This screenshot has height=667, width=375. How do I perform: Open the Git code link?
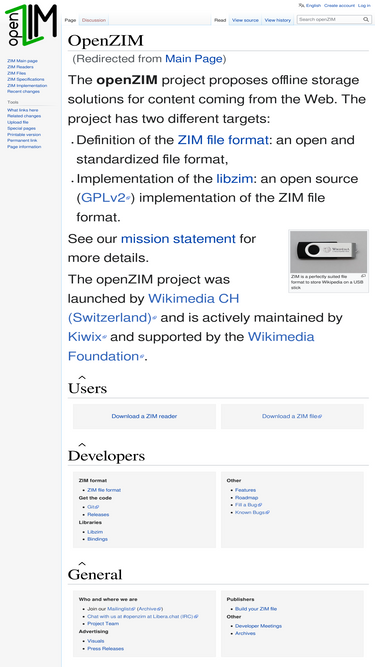(93, 507)
